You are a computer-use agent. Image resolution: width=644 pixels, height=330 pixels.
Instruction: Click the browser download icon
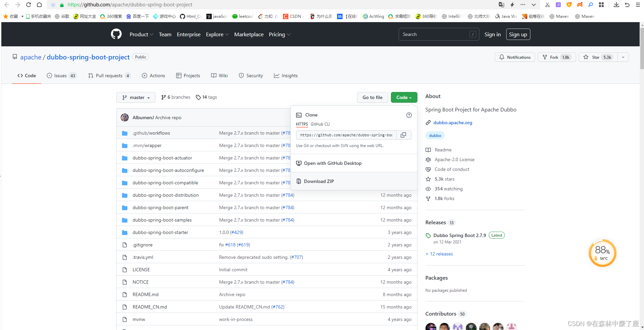pyautogui.click(x=616, y=5)
